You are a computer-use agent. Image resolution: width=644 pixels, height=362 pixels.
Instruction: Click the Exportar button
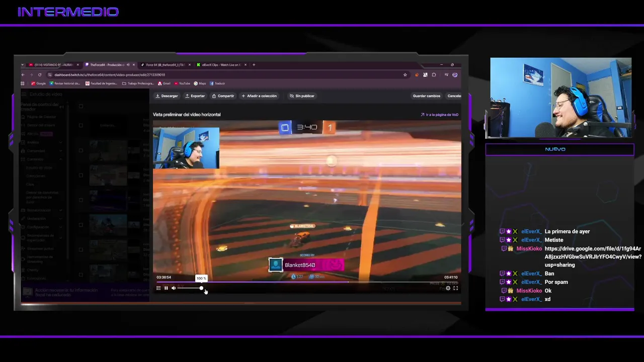195,96
